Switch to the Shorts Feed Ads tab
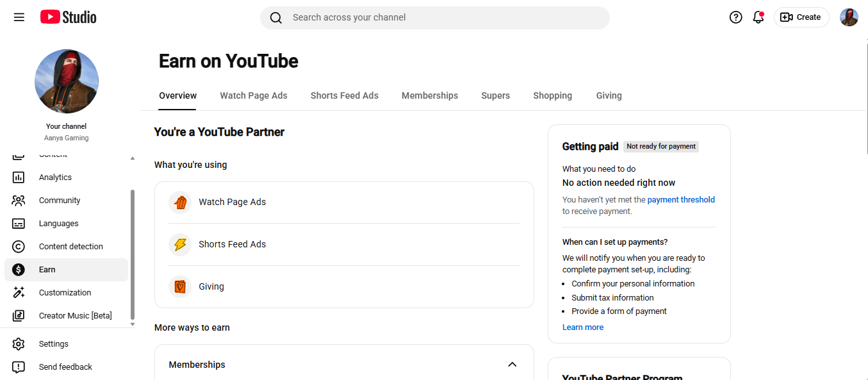The width and height of the screenshot is (868, 380). pos(345,95)
